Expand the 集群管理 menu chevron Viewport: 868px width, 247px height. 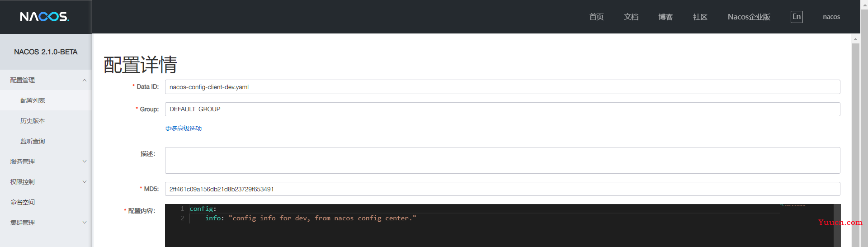pyautogui.click(x=85, y=223)
